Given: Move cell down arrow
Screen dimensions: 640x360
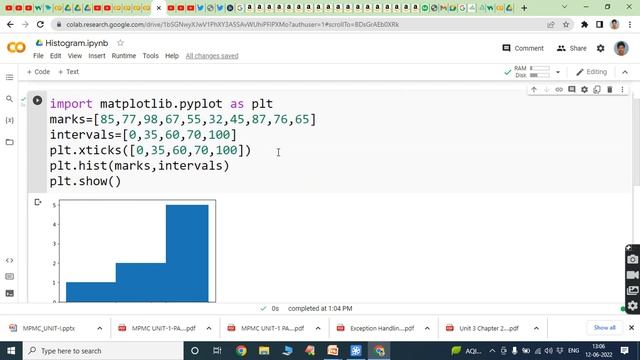Looking at the screenshot, I should pyautogui.click(x=547, y=89).
